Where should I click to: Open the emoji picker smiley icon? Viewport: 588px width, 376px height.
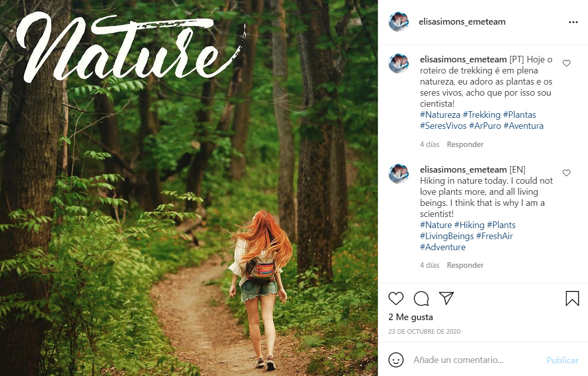coord(396,360)
